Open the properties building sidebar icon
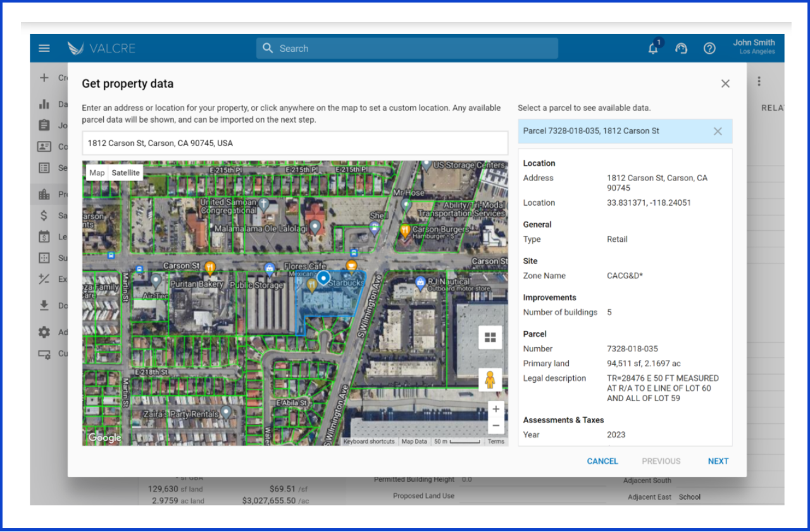This screenshot has height=532, width=810. 44,194
